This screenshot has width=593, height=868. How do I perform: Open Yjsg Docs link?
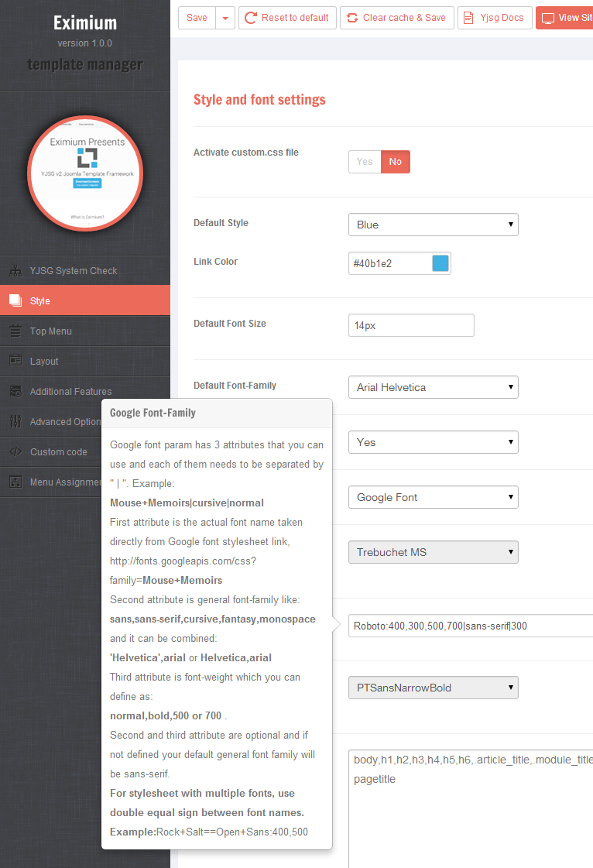click(495, 18)
